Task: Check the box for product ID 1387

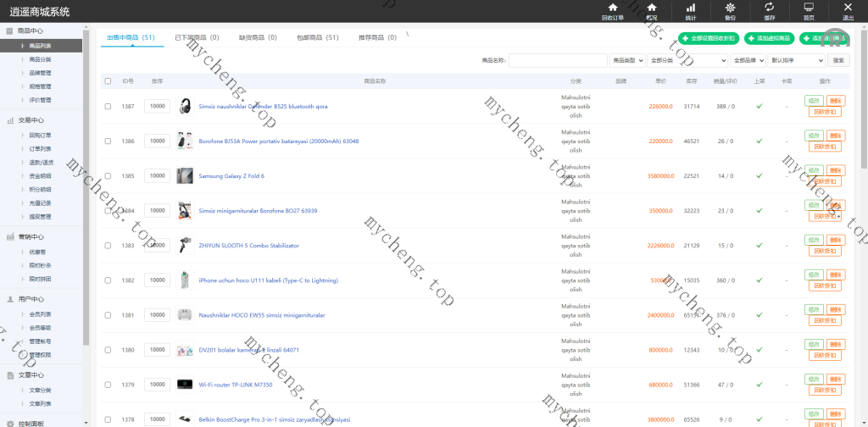Action: point(108,107)
